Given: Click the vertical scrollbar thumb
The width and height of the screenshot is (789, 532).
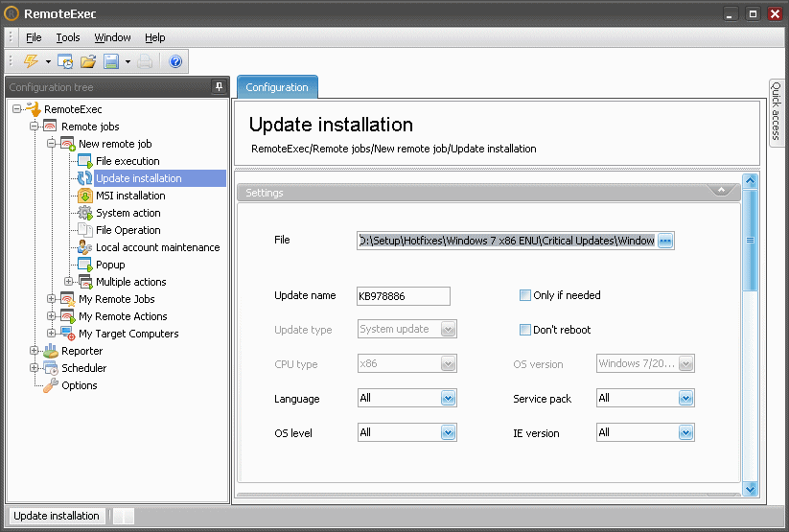Looking at the screenshot, I should (751, 240).
